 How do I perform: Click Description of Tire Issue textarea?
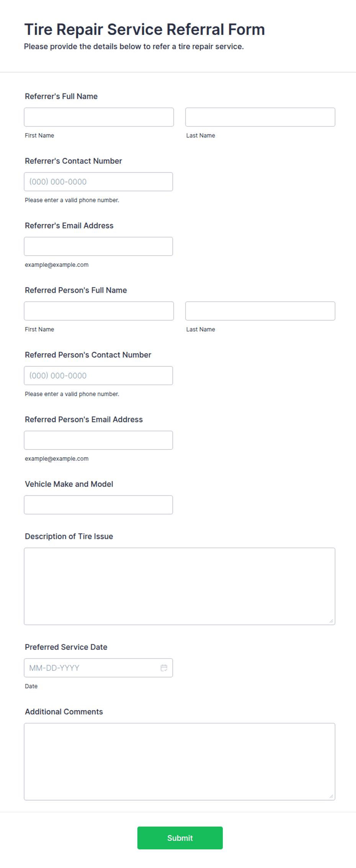pyautogui.click(x=180, y=586)
